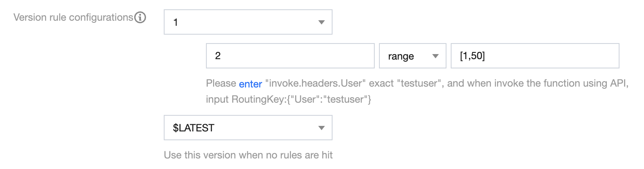Click the arrow in the "range" selector
The width and height of the screenshot is (644, 169).
(x=435, y=56)
